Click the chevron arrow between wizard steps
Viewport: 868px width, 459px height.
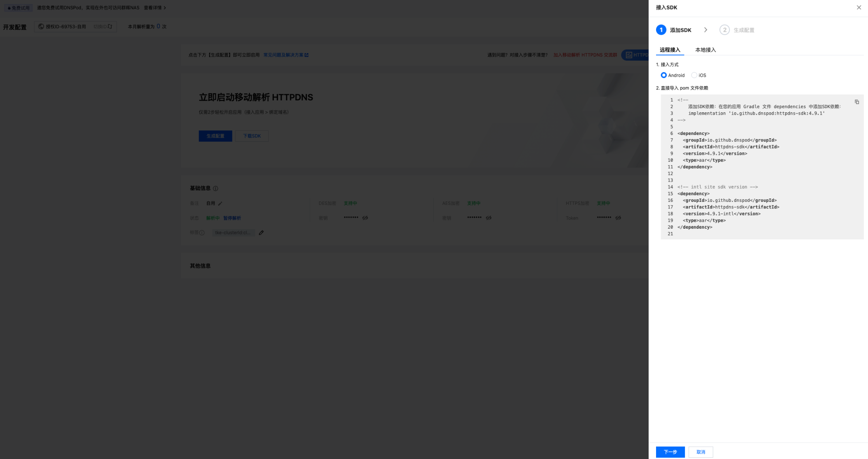point(706,30)
